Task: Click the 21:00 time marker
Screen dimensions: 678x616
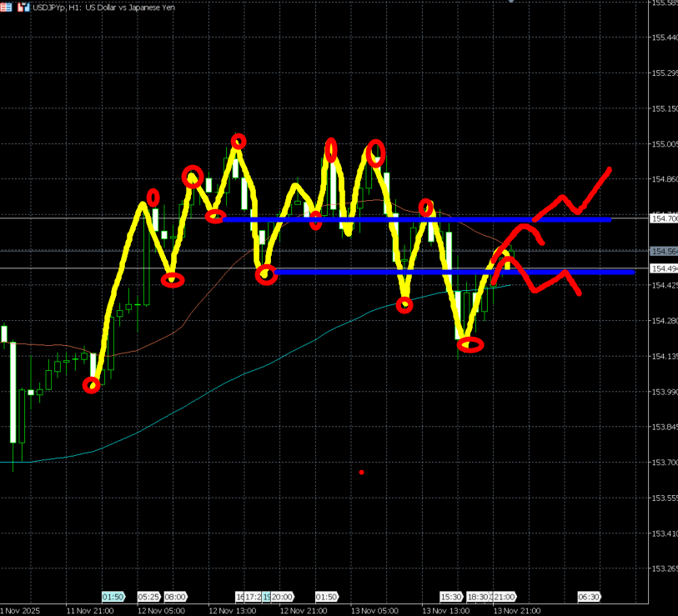Action: [505, 597]
